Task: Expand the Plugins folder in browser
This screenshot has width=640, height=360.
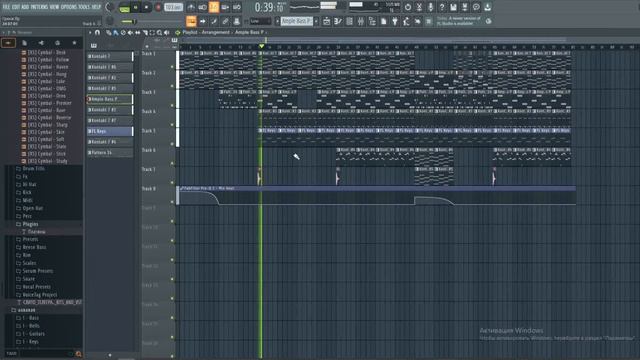Action: (x=30, y=224)
